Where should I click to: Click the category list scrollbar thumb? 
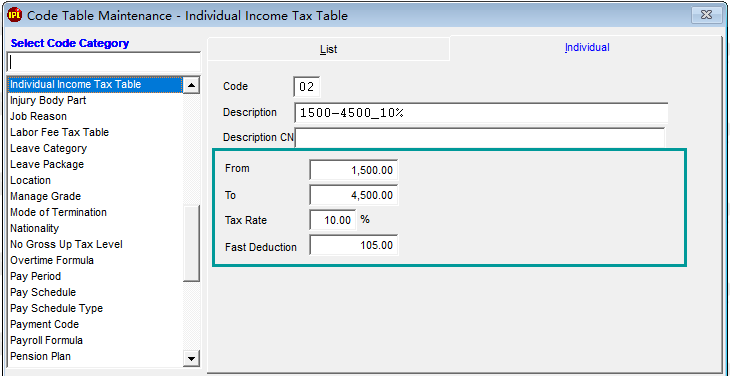tap(191, 243)
